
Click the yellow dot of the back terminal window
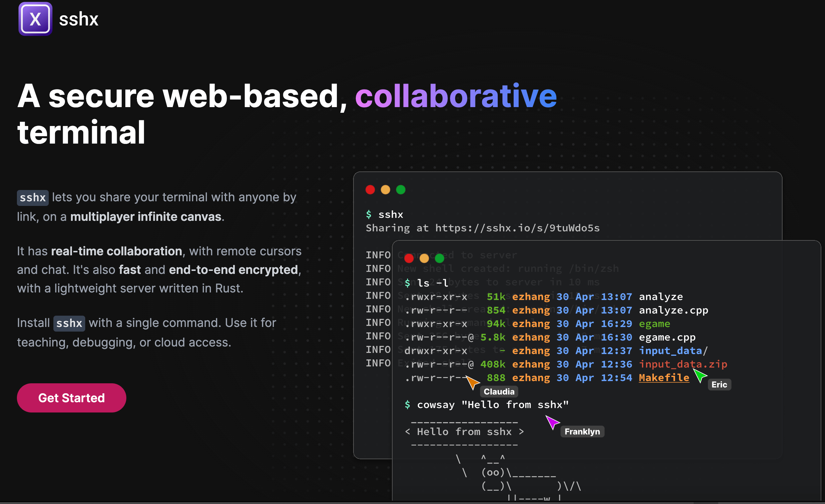coord(385,190)
